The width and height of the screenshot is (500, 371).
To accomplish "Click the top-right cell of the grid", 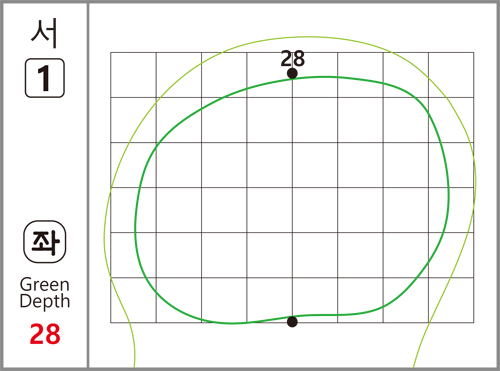I will 451,75.
